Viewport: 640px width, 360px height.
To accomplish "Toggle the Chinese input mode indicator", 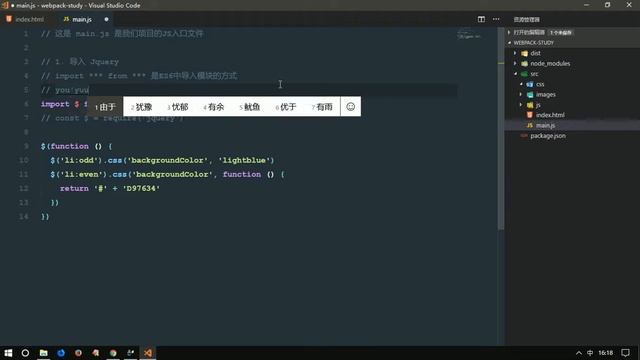I will tap(590, 353).
